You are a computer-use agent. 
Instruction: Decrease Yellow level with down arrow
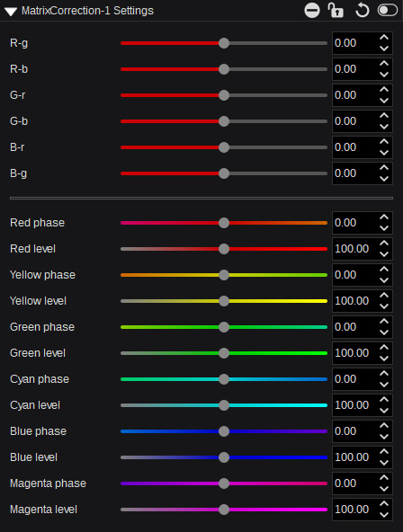(384, 306)
